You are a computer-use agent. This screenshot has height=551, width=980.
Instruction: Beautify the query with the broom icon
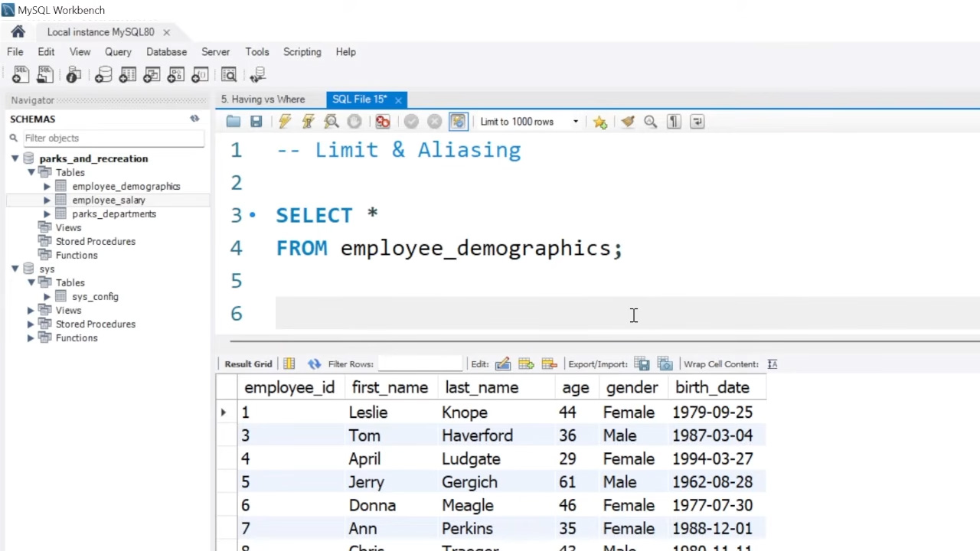point(628,122)
